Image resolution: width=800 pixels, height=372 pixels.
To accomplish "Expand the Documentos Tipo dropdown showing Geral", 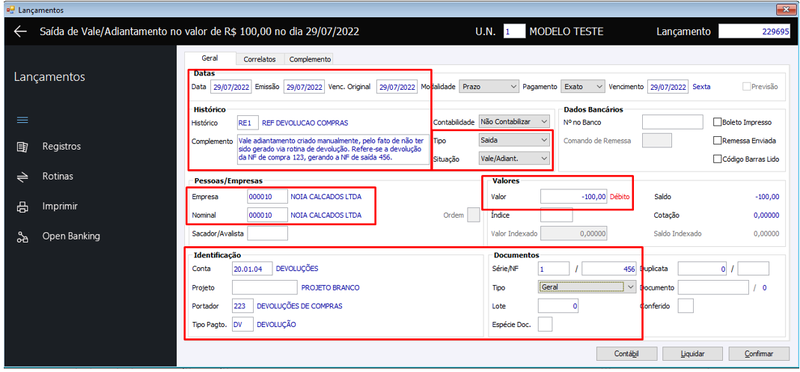I will point(587,287).
